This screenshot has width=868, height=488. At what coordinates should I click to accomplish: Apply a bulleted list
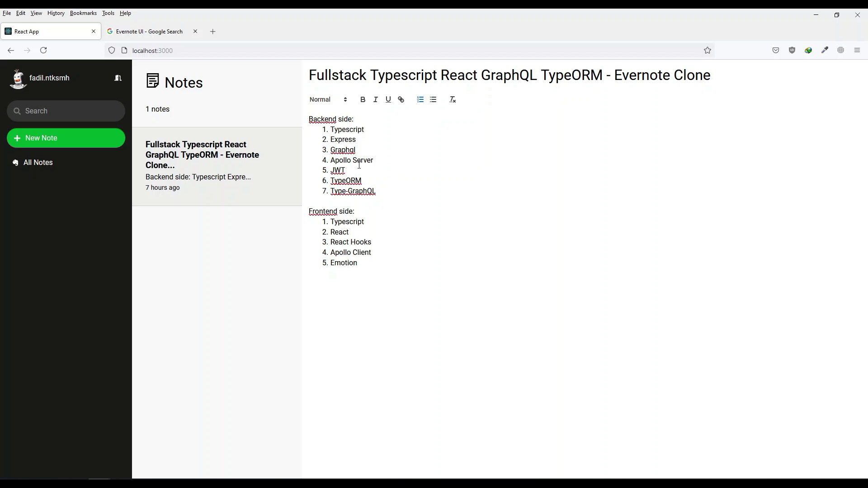pyautogui.click(x=434, y=99)
